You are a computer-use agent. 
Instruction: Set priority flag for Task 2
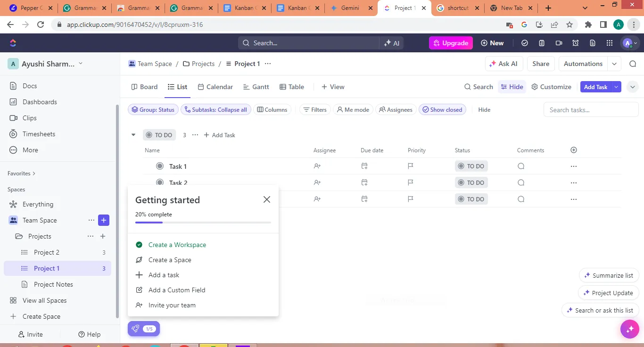click(411, 182)
